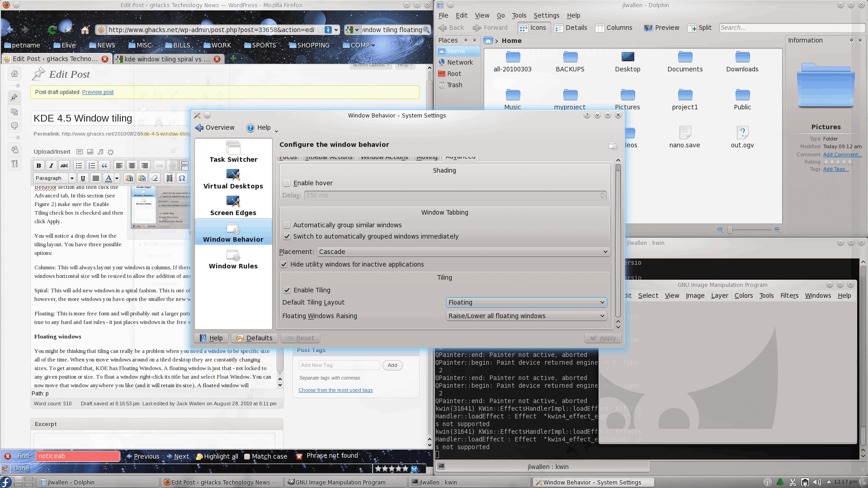Select the Task Switcher module
This screenshot has width=868, height=488.
(x=233, y=152)
